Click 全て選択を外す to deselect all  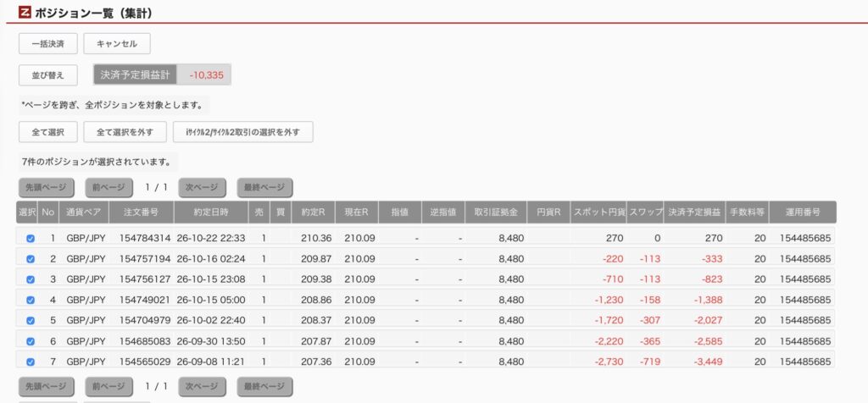pyautogui.click(x=125, y=132)
